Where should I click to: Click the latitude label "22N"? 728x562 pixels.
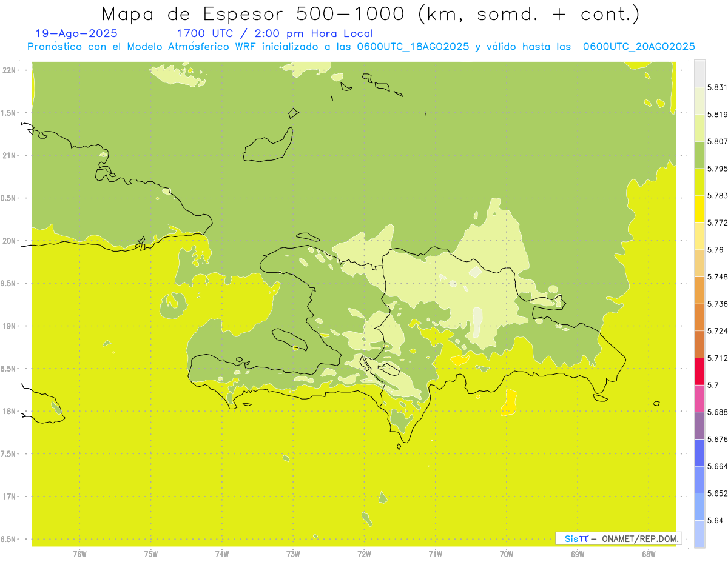point(8,70)
